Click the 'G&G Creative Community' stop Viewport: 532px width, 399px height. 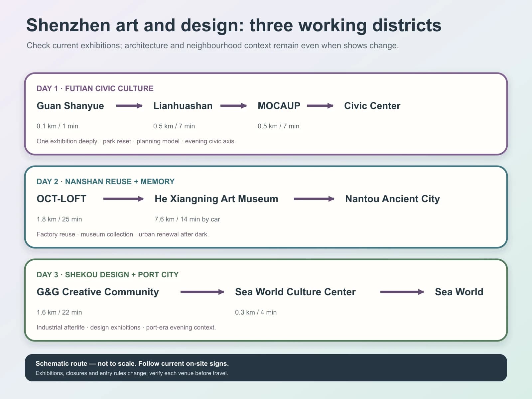(x=98, y=292)
